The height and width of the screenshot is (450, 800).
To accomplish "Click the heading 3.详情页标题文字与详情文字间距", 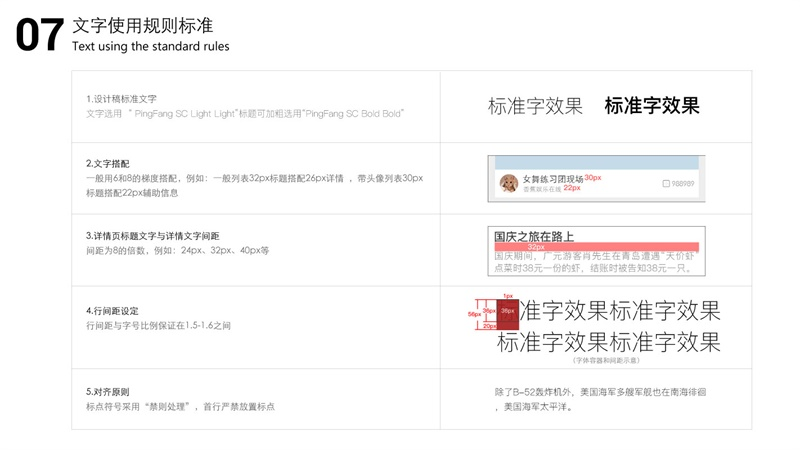I will tap(153, 236).
